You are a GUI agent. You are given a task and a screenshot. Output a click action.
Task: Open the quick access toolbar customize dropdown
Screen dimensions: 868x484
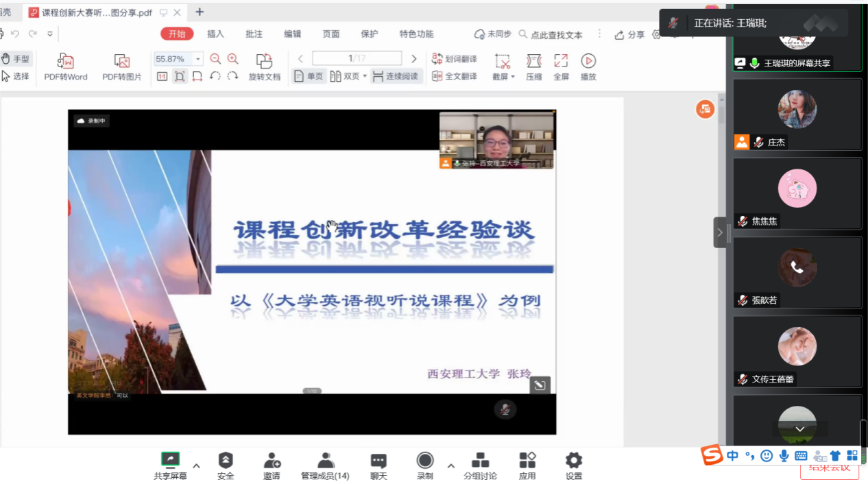coord(50,34)
